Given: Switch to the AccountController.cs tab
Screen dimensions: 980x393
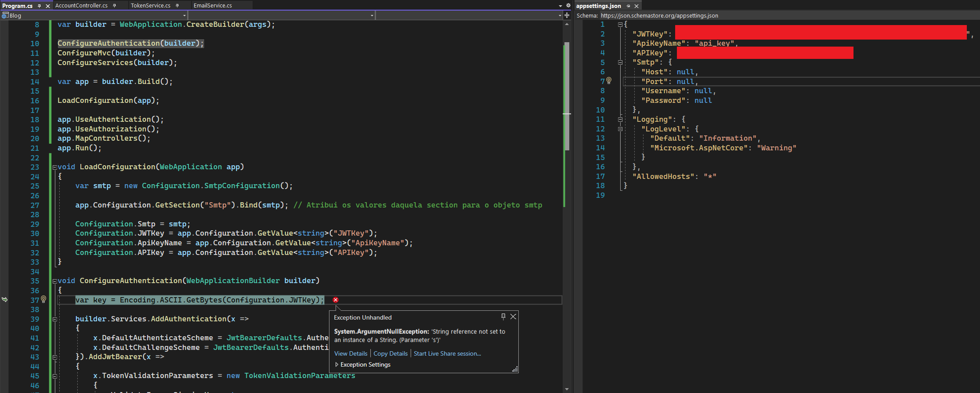Looking at the screenshot, I should [81, 6].
